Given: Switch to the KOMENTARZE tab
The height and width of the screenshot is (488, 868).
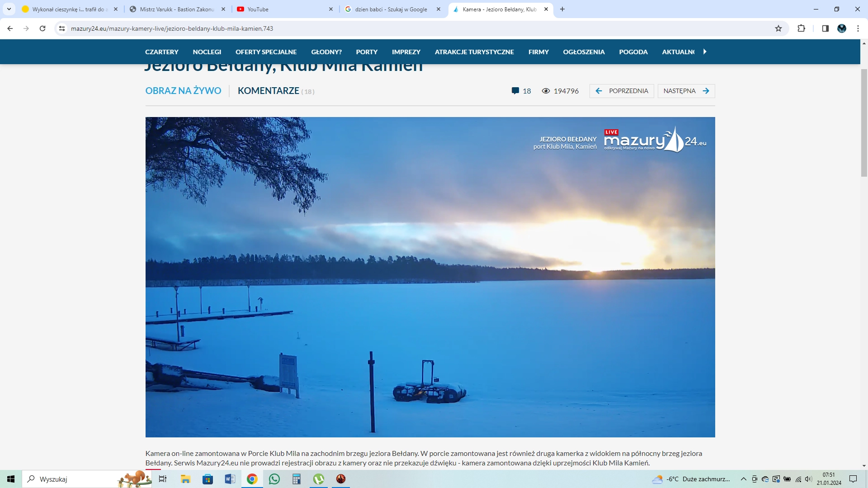Looking at the screenshot, I should (x=269, y=91).
